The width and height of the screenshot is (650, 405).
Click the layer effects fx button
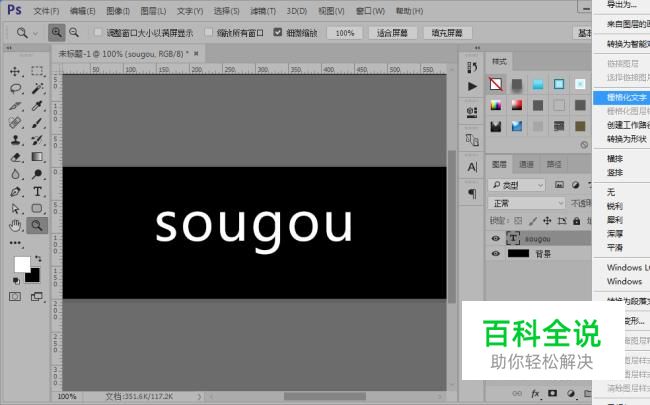point(535,393)
